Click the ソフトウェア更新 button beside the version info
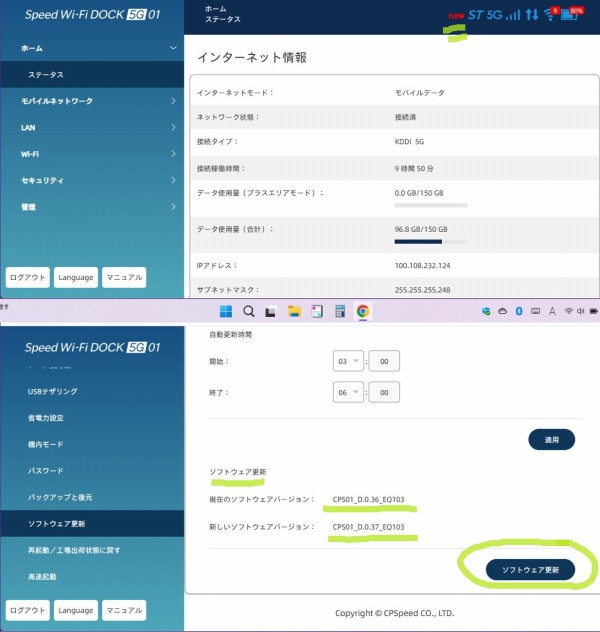The image size is (600, 632). pyautogui.click(x=530, y=570)
